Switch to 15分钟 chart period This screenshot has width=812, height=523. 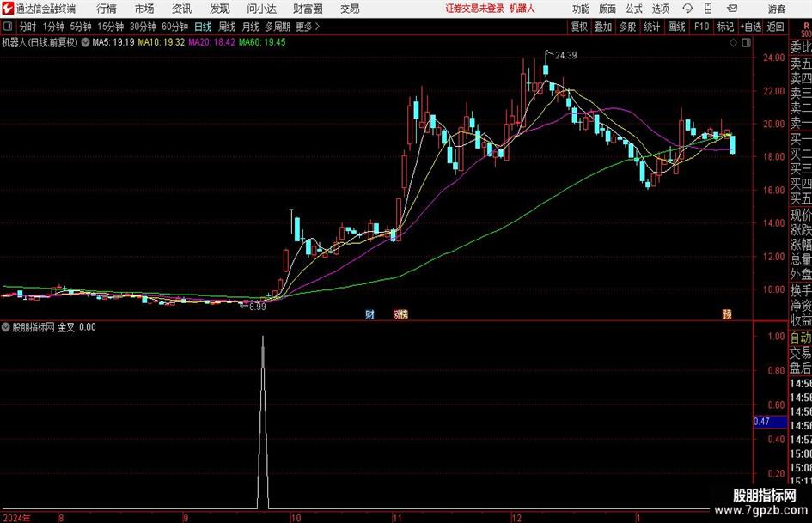[111, 27]
